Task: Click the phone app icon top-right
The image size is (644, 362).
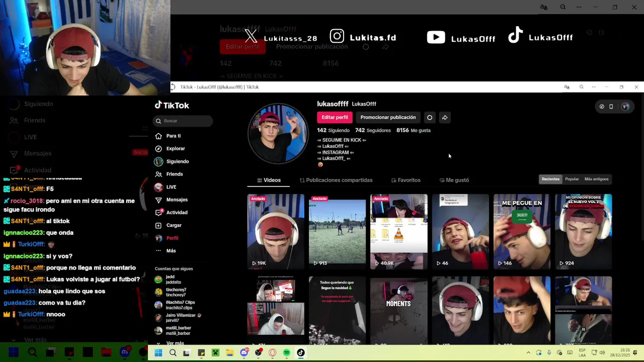Action: 611,107
